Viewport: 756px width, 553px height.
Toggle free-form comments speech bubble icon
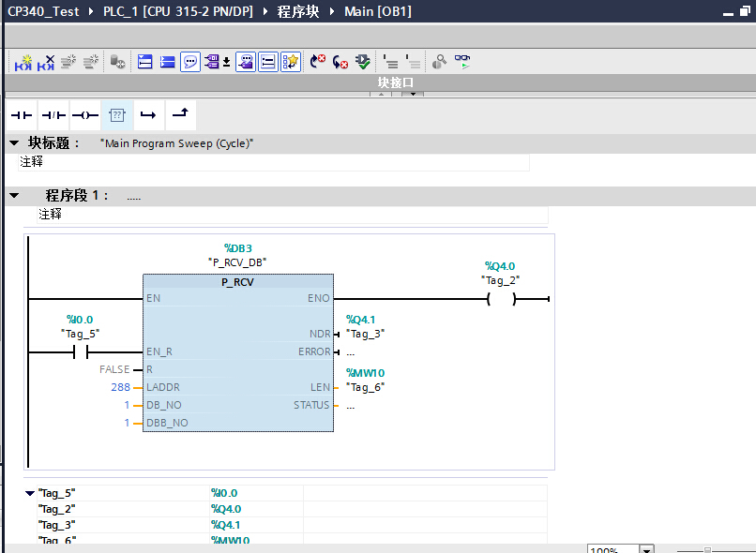pos(190,62)
